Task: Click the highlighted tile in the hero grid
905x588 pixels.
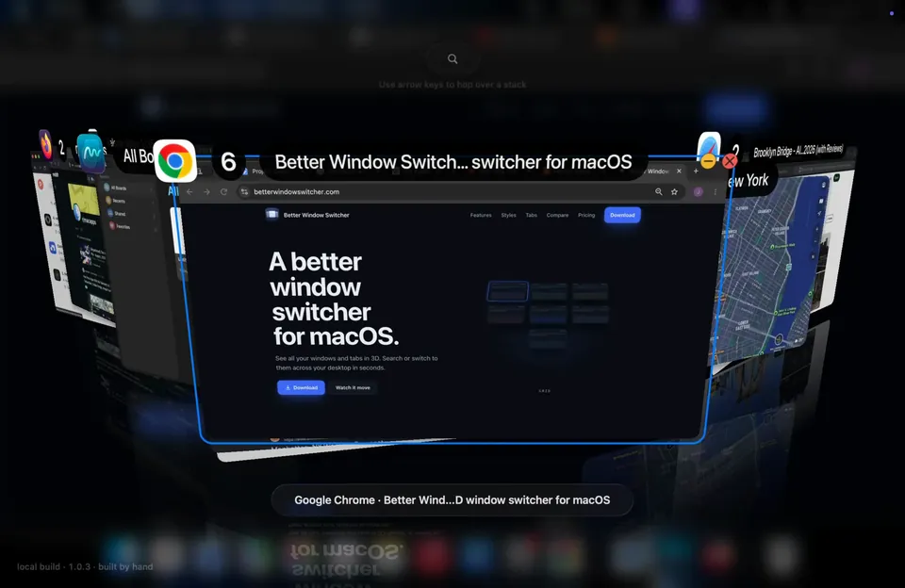Action: pos(507,291)
